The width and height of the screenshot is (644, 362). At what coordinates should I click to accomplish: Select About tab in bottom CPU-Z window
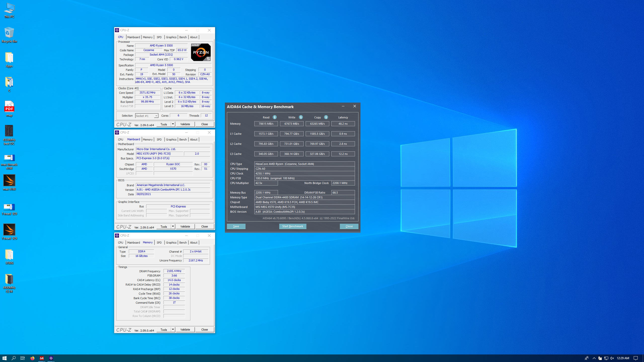pyautogui.click(x=194, y=243)
